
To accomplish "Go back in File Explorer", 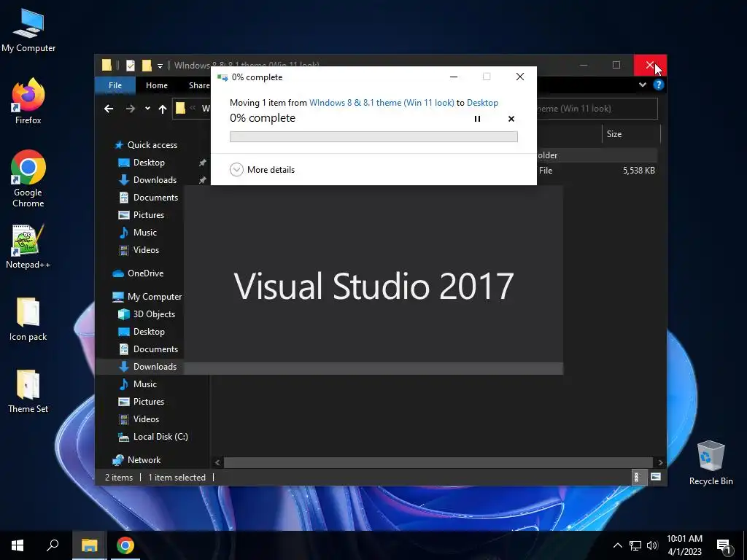I will click(x=109, y=109).
